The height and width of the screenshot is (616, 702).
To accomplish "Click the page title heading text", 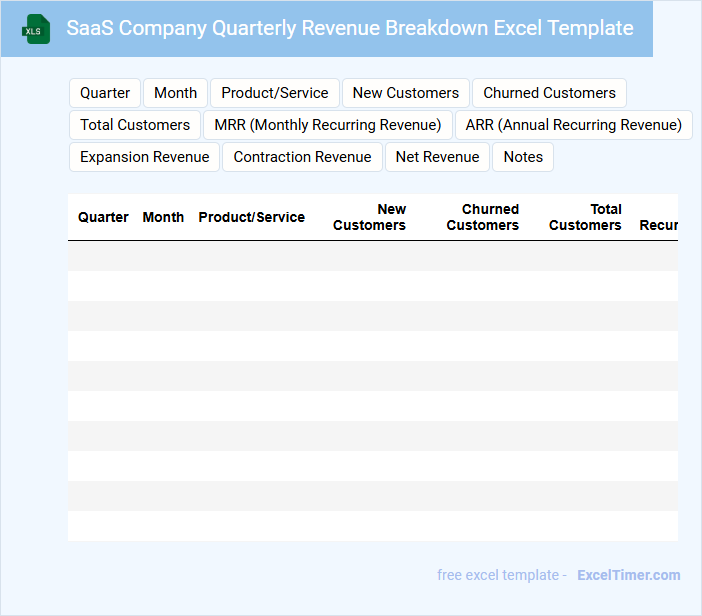I will tap(350, 28).
